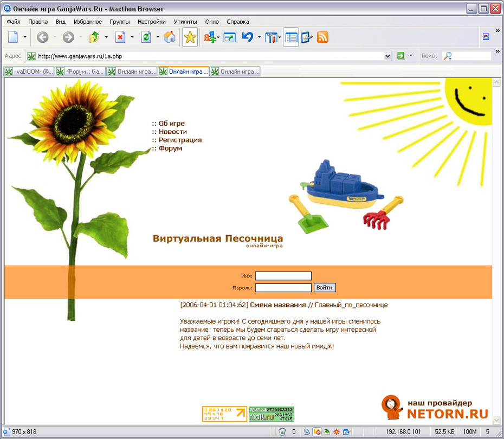Follow the Новости link
Image resolution: width=504 pixels, height=439 pixels.
coord(173,132)
